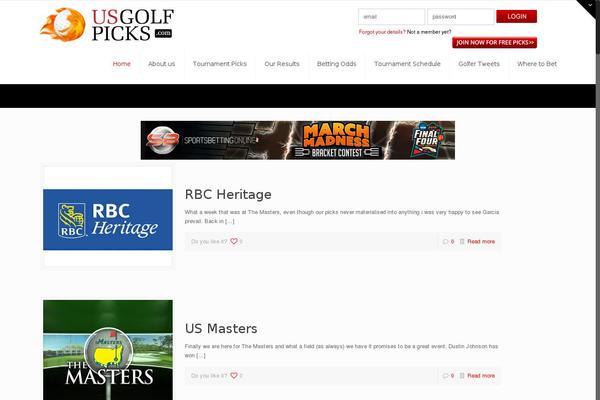Click the US Golf Picks logo
Screen dimensions: 600x400
pyautogui.click(x=107, y=24)
